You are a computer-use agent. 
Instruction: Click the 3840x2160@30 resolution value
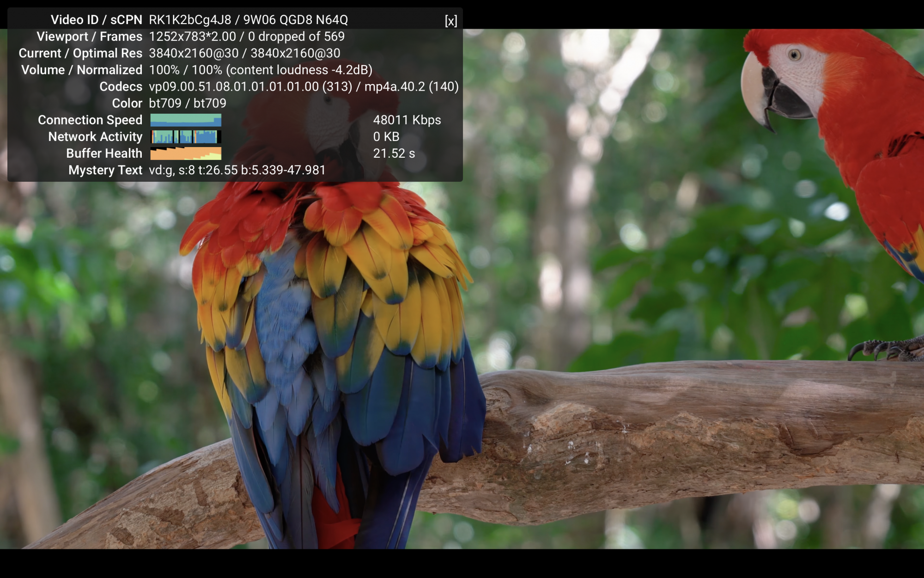tap(194, 53)
